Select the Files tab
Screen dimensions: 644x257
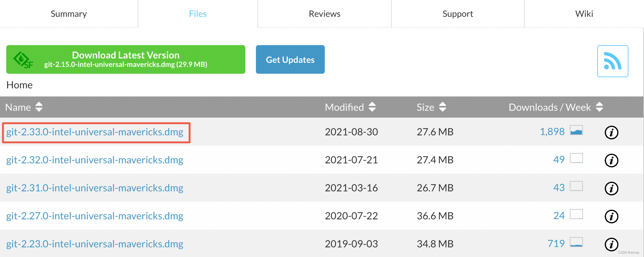click(198, 14)
